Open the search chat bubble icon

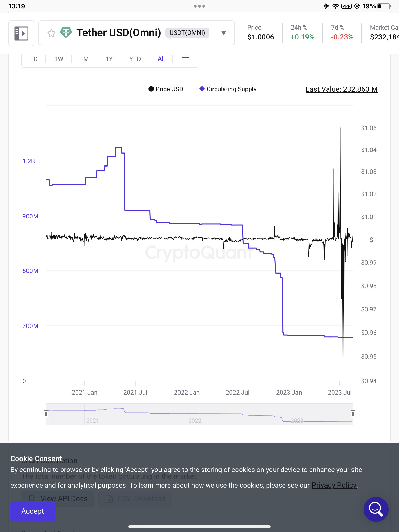376,509
